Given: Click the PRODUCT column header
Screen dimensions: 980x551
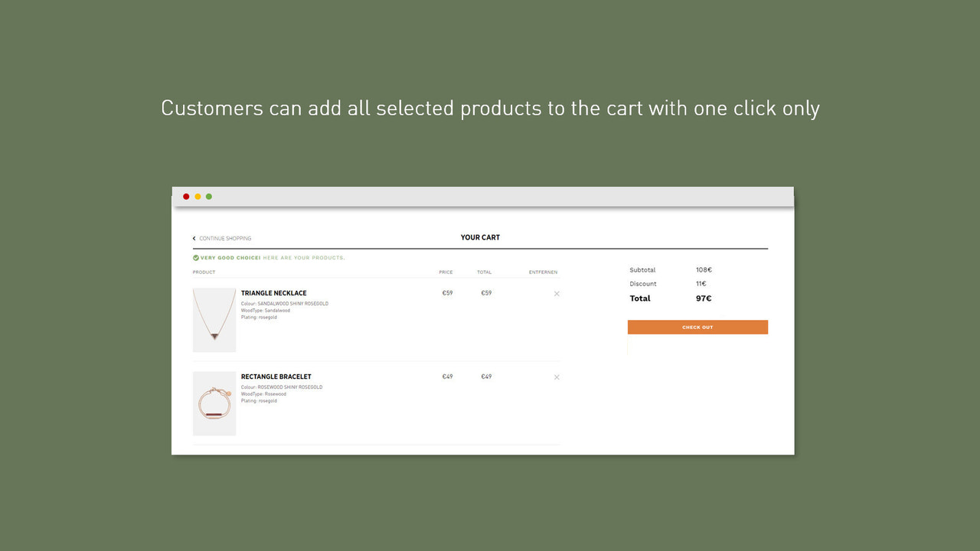Looking at the screenshot, I should [x=203, y=272].
